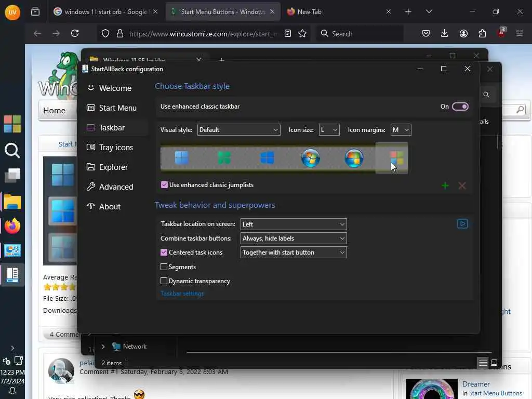
Task: Select the Windows 10 blue flat start orb
Action: (268, 158)
